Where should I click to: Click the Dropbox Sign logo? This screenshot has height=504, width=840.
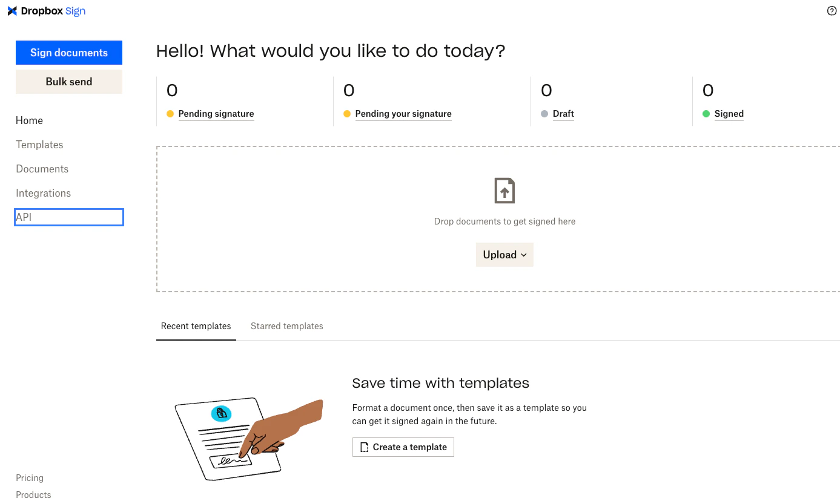[47, 11]
